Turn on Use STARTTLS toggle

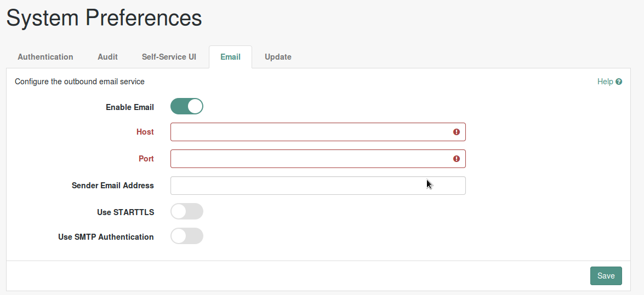coord(187,212)
